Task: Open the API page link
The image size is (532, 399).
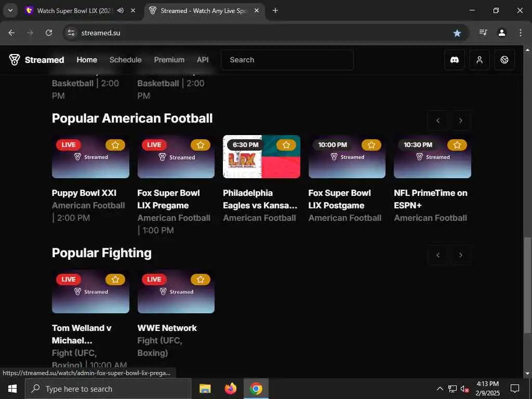Action: 203,60
